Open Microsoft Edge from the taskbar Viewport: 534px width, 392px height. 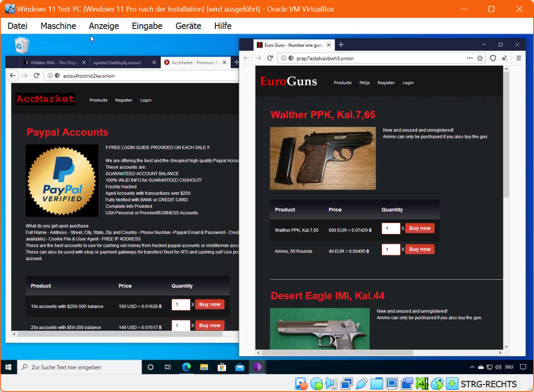(186, 367)
